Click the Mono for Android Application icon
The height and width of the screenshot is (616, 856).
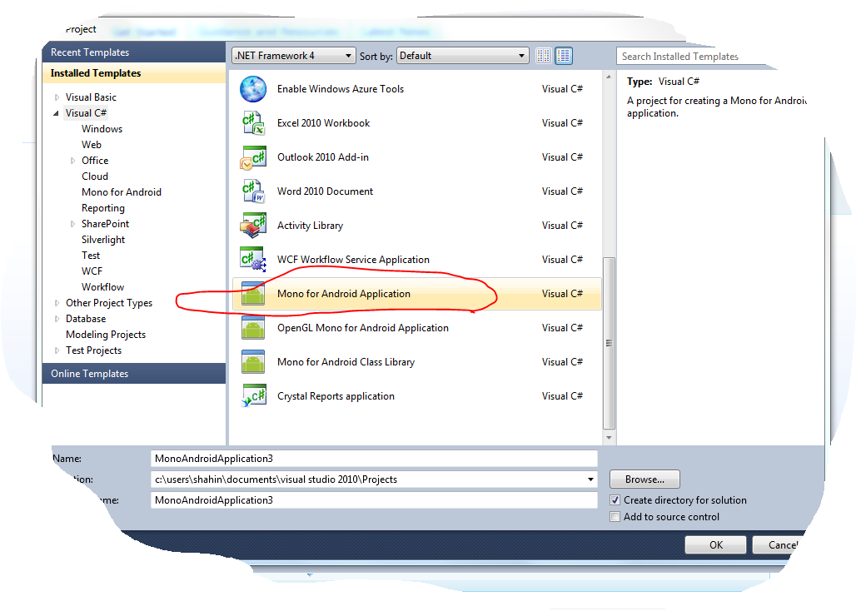253,294
